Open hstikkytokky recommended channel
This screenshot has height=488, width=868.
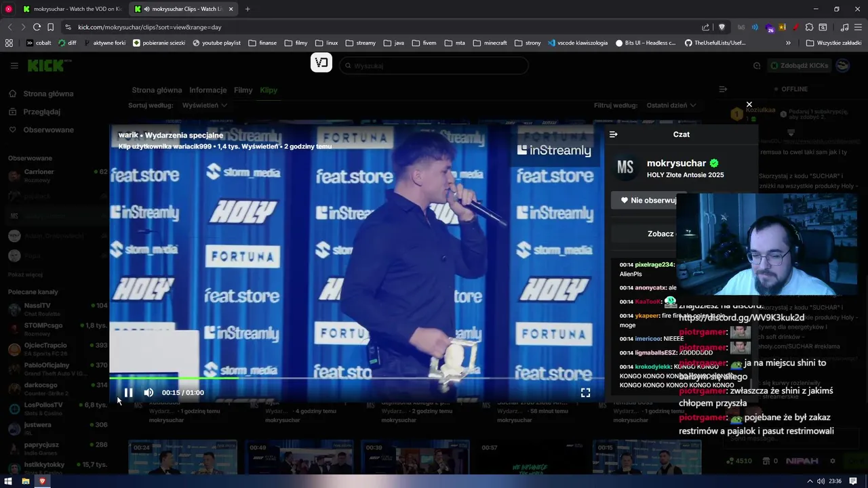point(58,468)
